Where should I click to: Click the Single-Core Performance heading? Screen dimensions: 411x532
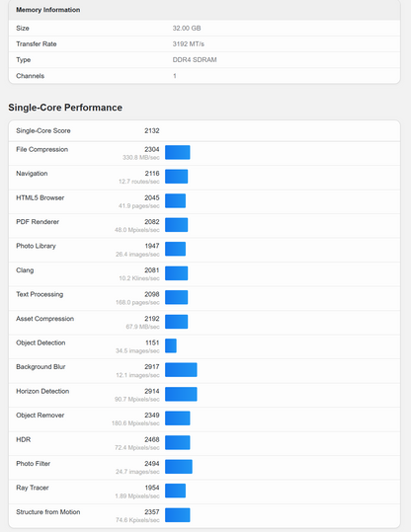[65, 108]
